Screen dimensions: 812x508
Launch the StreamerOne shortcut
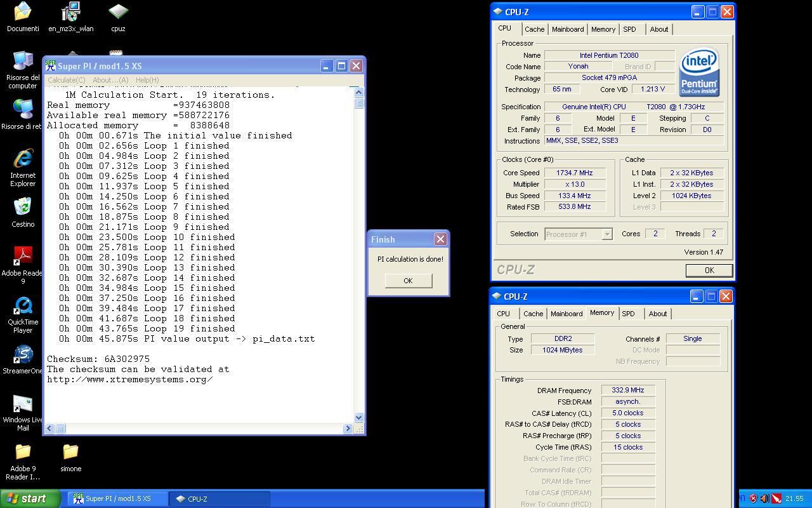click(23, 359)
